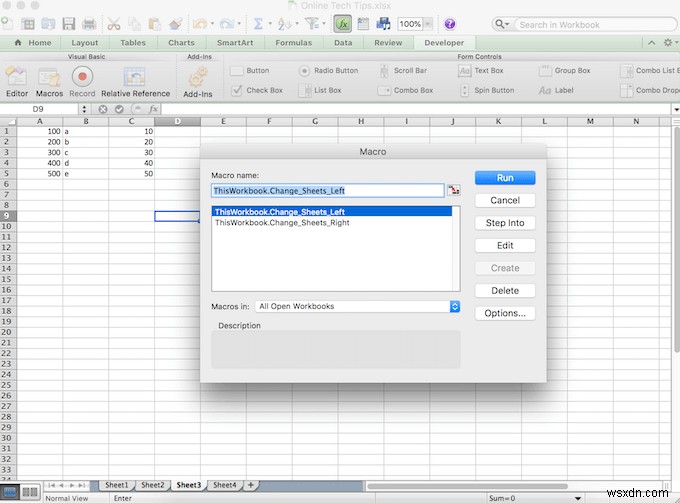
Task: Toggle the Relative Reference icon
Action: (x=134, y=77)
